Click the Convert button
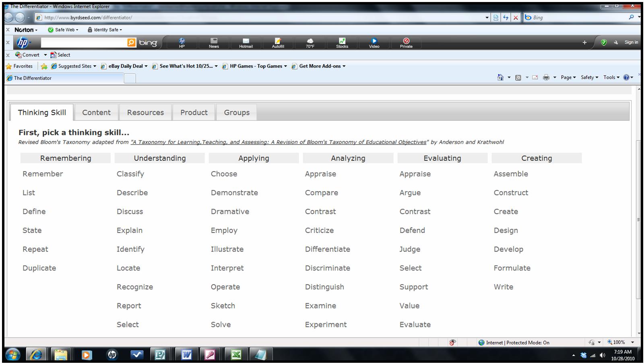 point(27,55)
